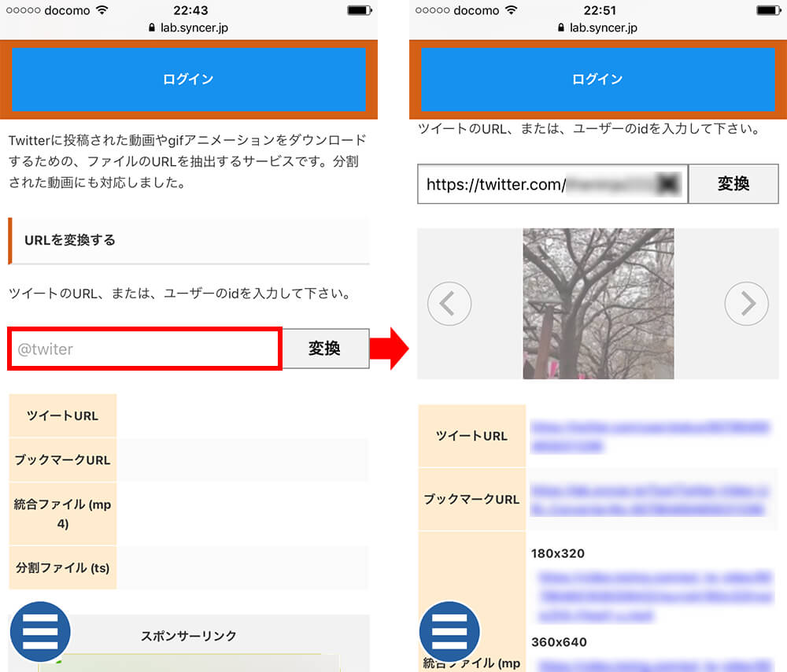
Task: Tap battery icon in left status bar
Action: tap(360, 10)
